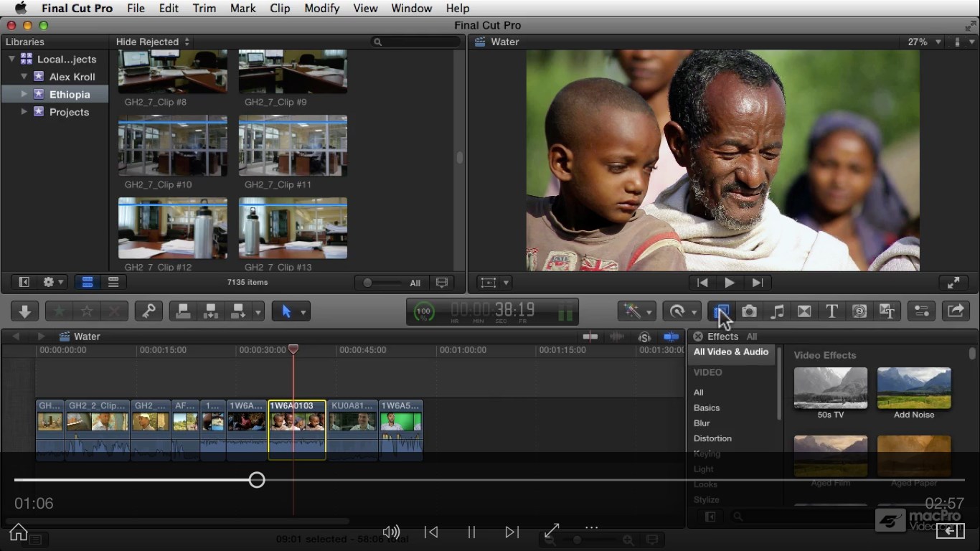This screenshot has height=551, width=980.
Task: Open the Hide Rejected filter dropdown
Action: 152,42
